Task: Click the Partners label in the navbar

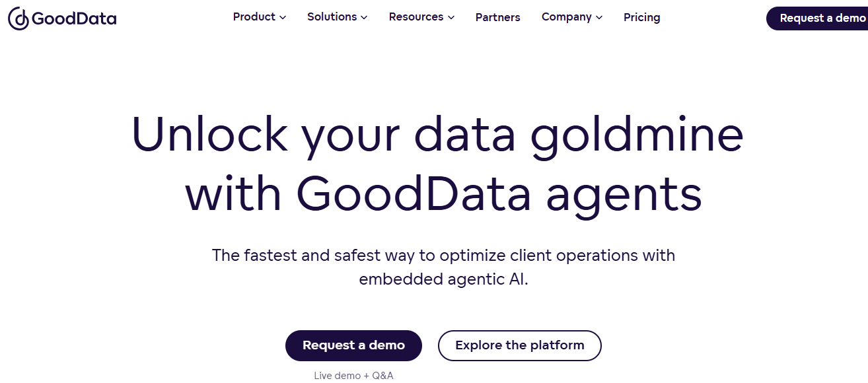Action: [497, 17]
